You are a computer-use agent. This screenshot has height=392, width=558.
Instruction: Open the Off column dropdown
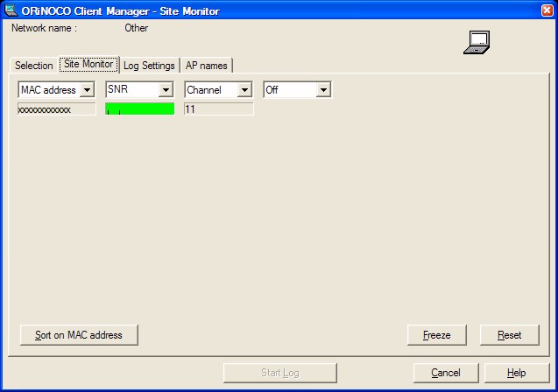323,90
